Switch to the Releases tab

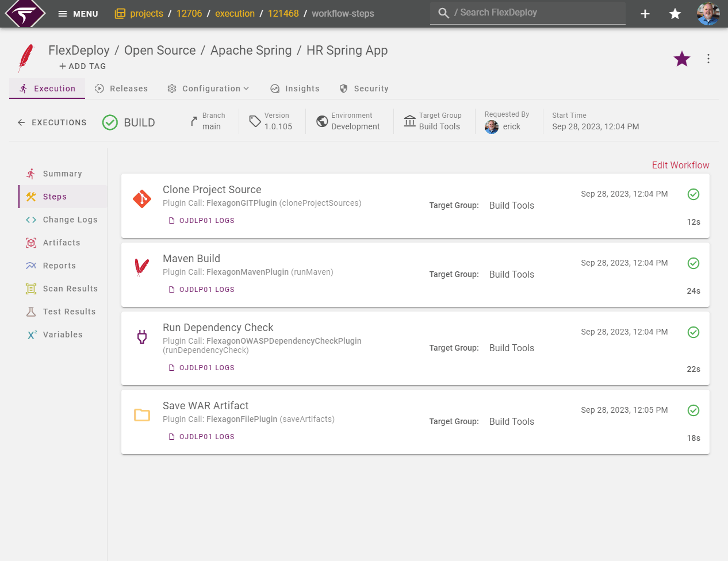(121, 89)
